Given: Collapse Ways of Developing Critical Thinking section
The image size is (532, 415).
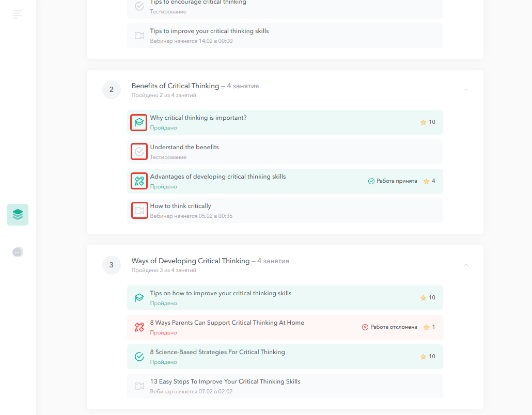Looking at the screenshot, I should [466, 265].
